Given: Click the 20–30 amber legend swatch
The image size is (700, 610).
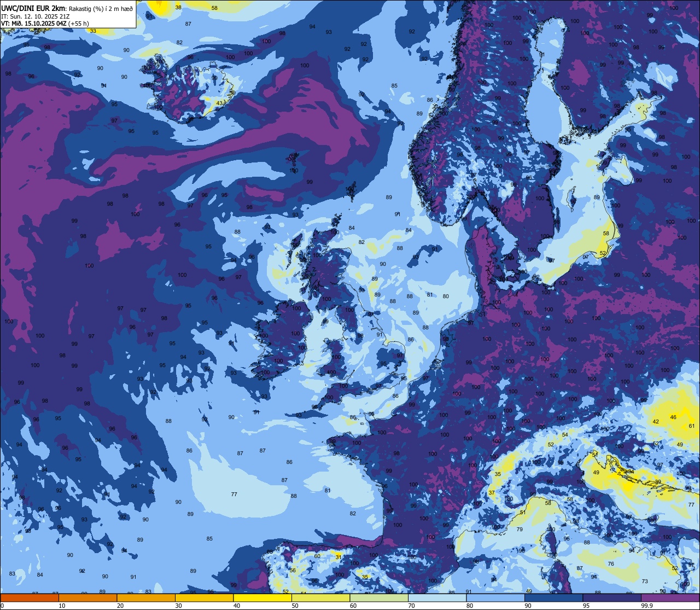Looking at the screenshot, I should [x=145, y=597].
